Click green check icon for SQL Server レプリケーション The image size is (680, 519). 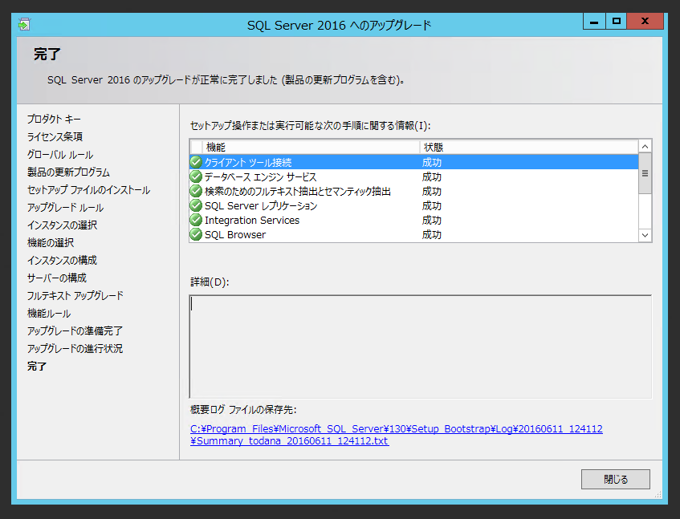tap(196, 205)
